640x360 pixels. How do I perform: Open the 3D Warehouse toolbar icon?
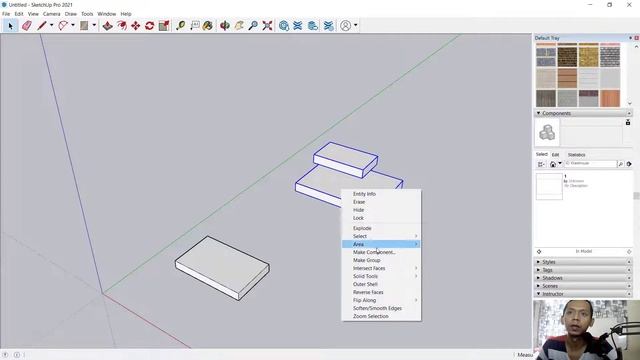tap(284, 26)
